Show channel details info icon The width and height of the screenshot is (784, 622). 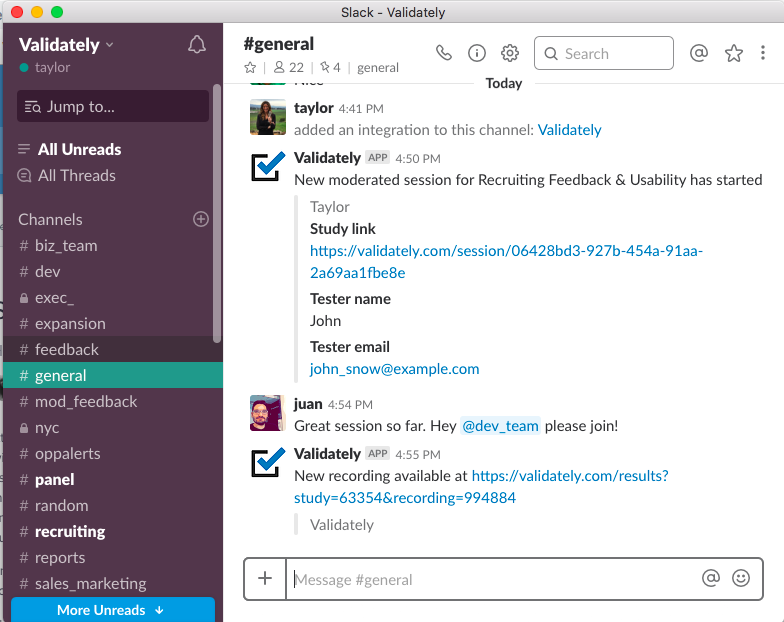click(x=476, y=53)
